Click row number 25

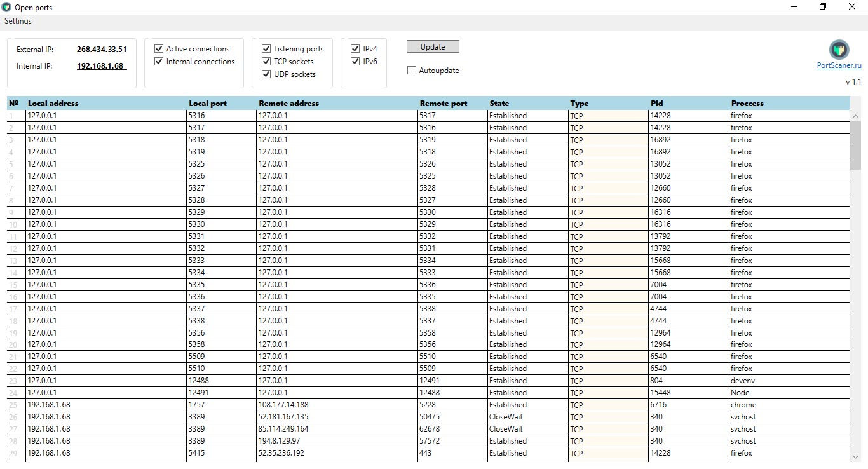click(x=17, y=405)
